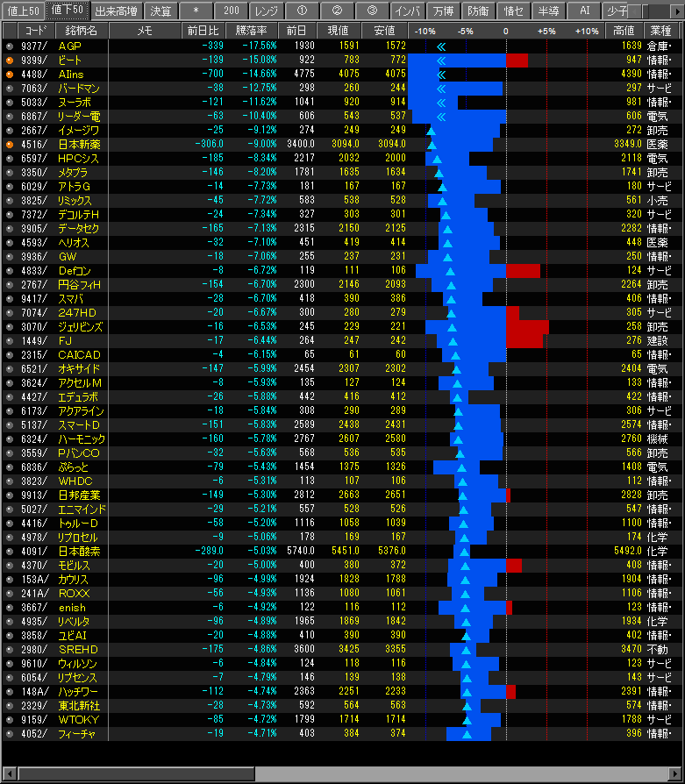685x784 pixels.
Task: Toggle the orange marker on 4488 AIins
Action: pos(10,75)
